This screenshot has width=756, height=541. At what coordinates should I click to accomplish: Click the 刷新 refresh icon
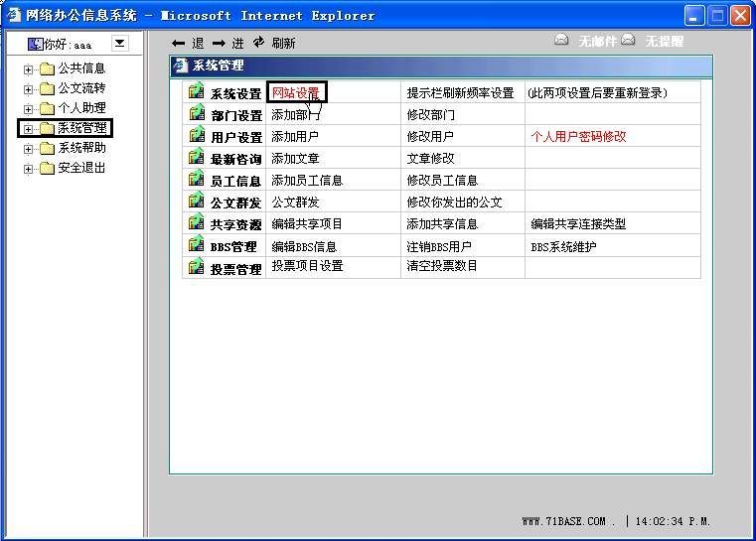[259, 43]
